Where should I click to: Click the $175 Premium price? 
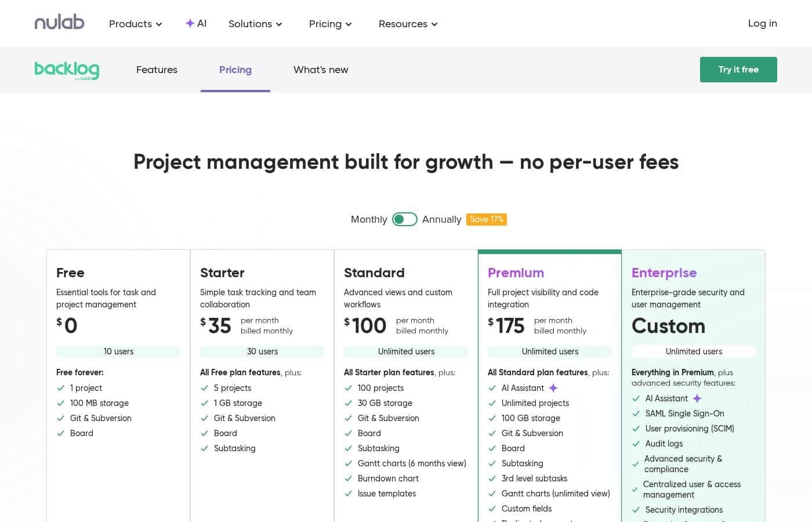pyautogui.click(x=506, y=325)
